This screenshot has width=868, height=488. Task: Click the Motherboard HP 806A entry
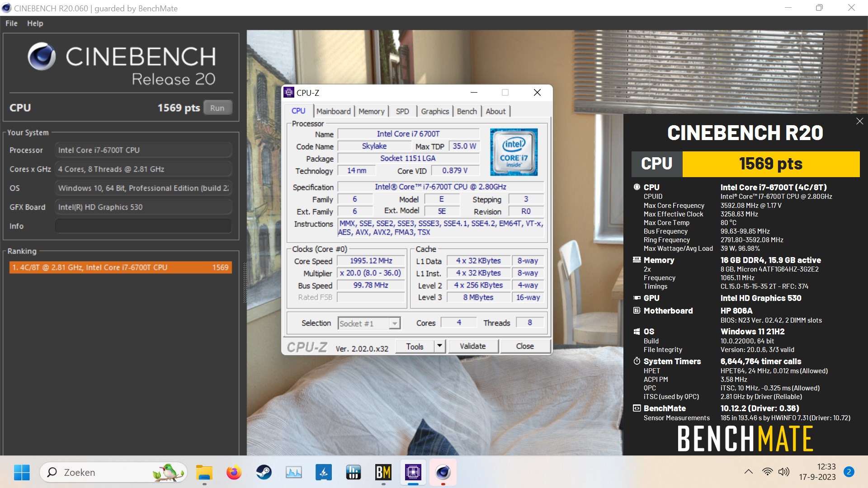pos(736,311)
